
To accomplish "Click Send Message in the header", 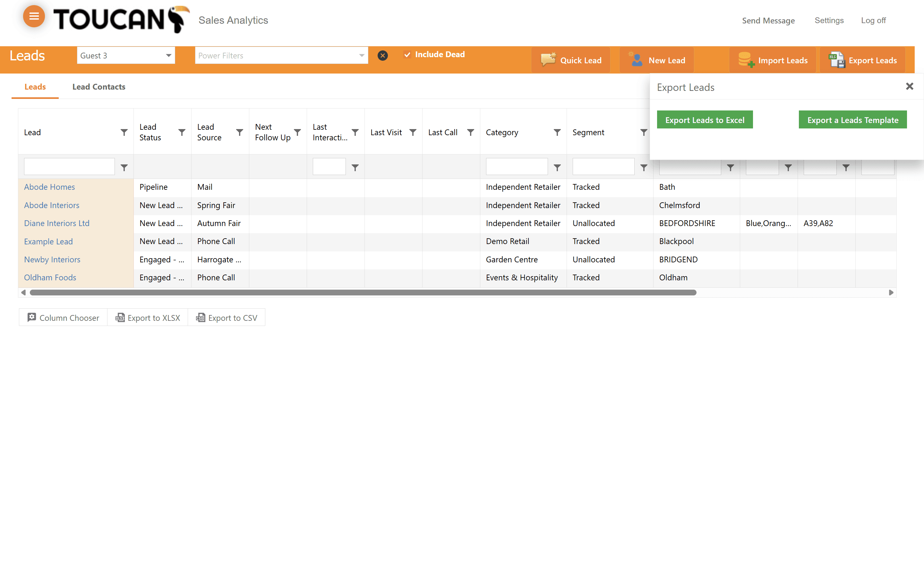I will point(768,21).
